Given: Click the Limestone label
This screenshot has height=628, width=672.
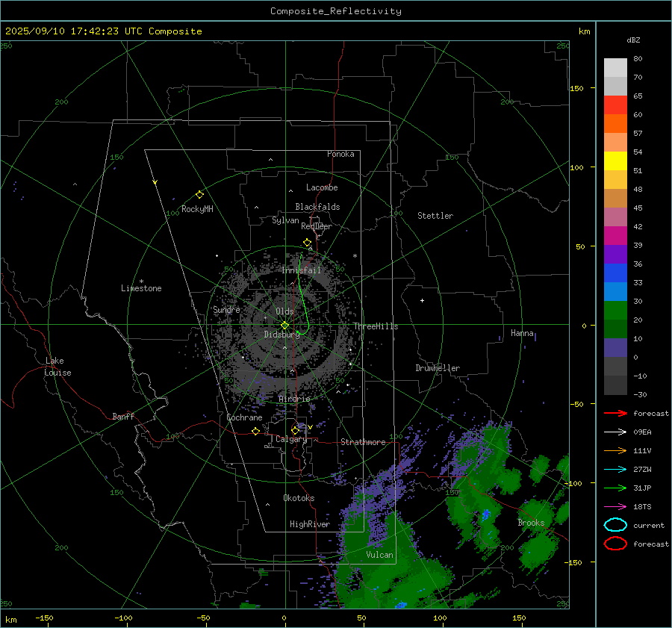Looking at the screenshot, I should (141, 288).
